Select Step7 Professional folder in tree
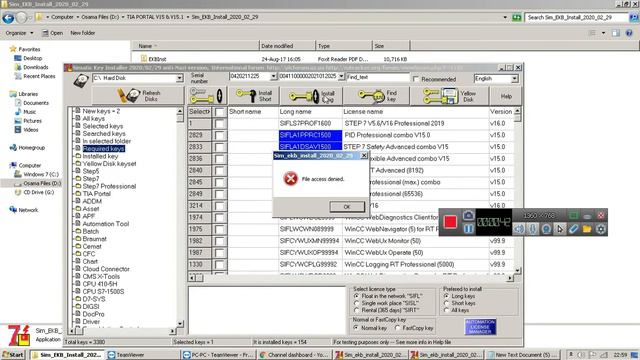Screen dimensions: 640x360 point(109,186)
